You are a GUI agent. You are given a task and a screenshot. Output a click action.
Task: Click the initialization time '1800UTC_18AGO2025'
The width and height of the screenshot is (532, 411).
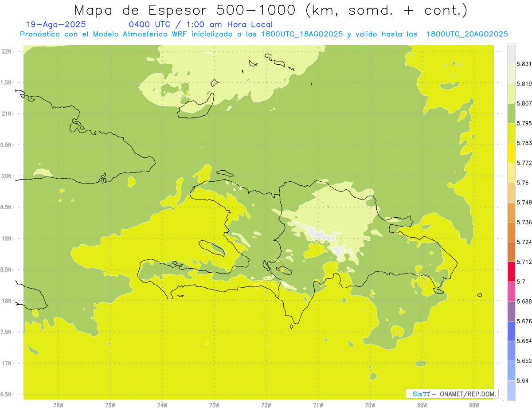click(302, 34)
